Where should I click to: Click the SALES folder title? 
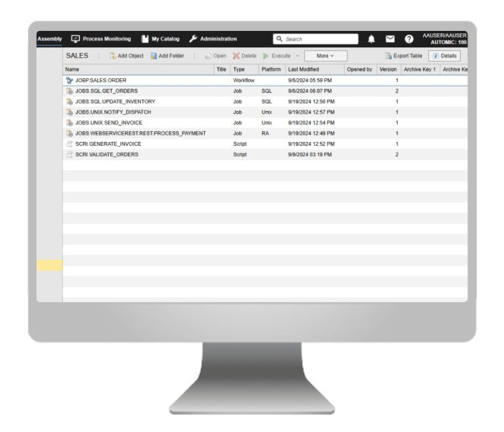[77, 56]
